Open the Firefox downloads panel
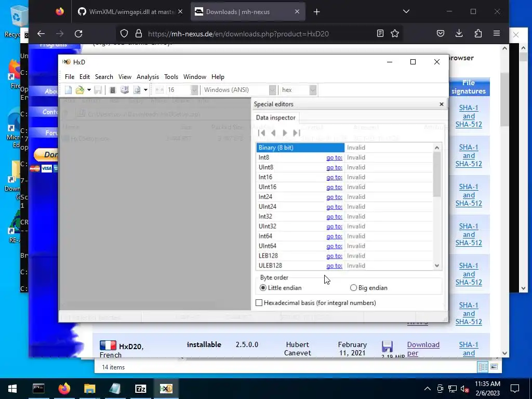 459,34
